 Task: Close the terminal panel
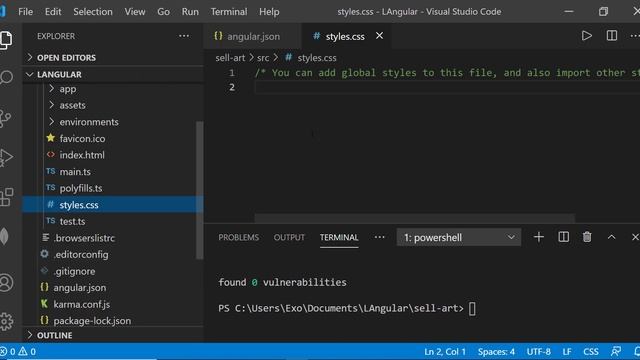point(635,237)
